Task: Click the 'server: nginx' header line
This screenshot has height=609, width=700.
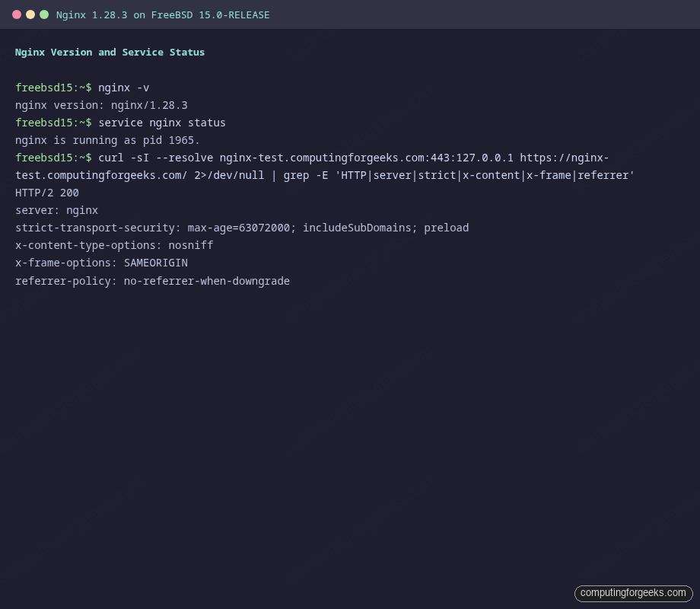Action: (x=56, y=210)
